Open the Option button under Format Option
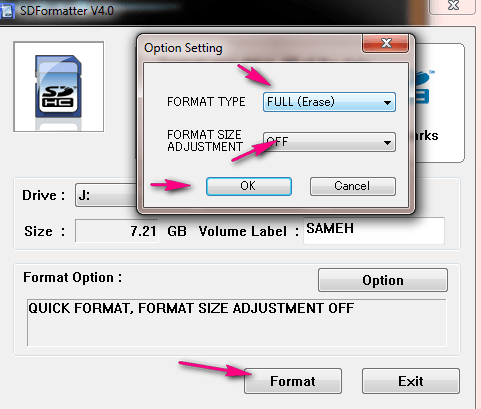481x409 pixels. pyautogui.click(x=383, y=280)
